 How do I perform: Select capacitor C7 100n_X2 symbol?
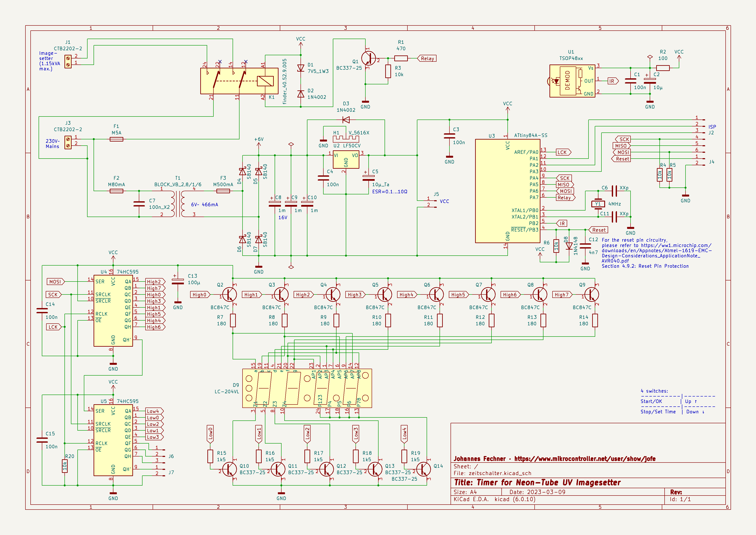pos(139,204)
